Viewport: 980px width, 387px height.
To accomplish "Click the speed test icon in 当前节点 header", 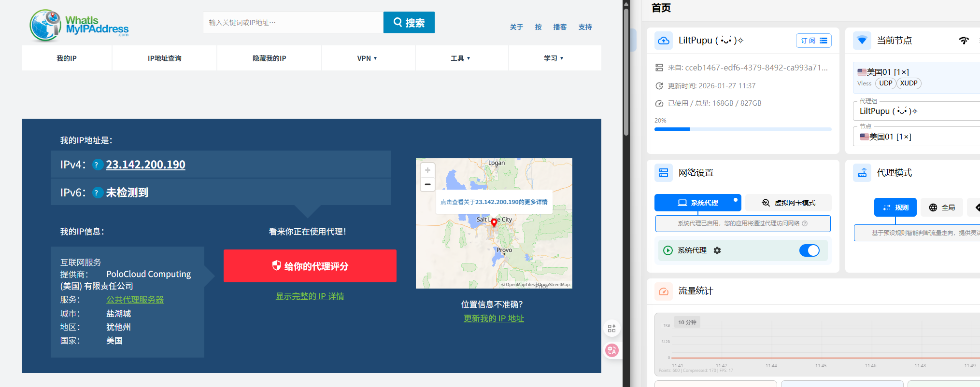I will pos(964,41).
